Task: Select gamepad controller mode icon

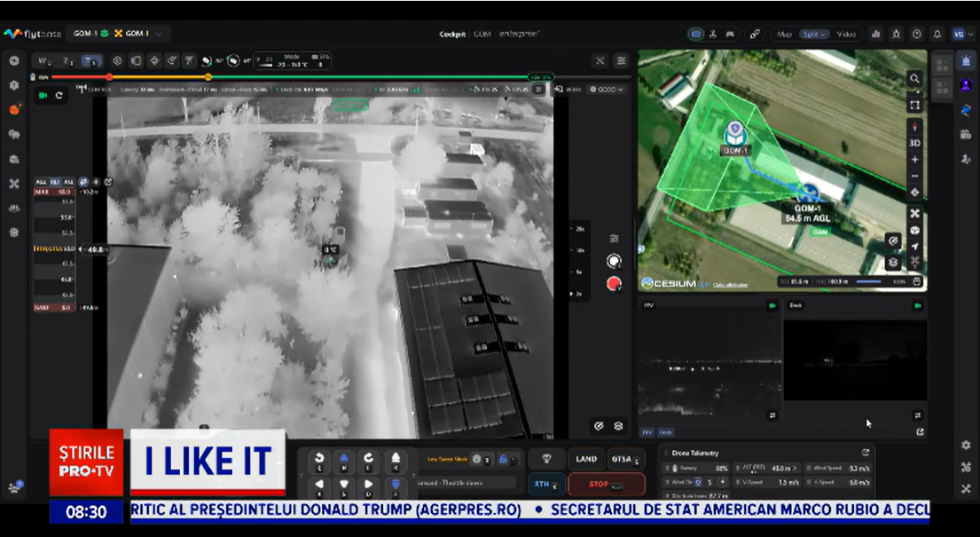Action: (729, 35)
